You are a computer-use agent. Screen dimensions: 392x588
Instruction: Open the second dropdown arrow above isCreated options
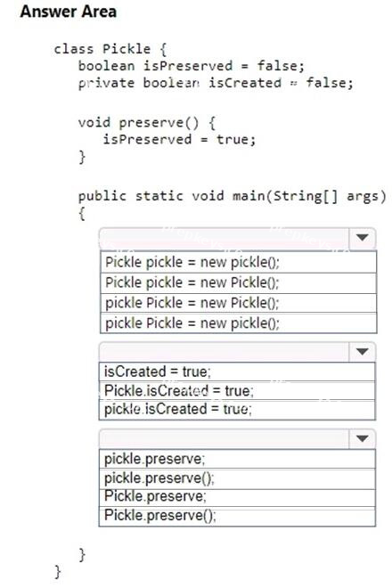click(x=362, y=352)
